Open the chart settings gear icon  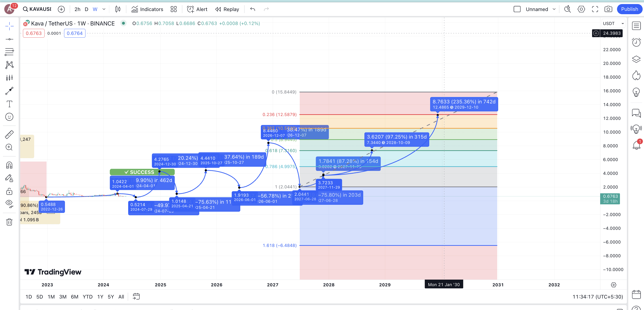[x=581, y=9]
